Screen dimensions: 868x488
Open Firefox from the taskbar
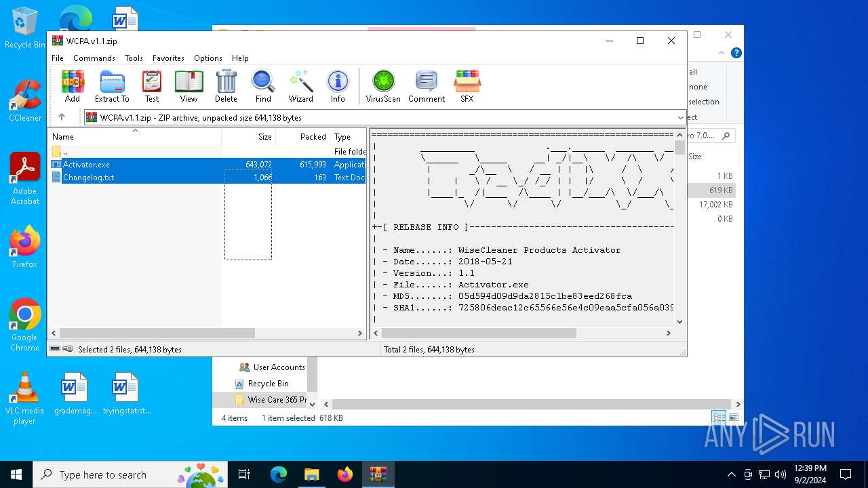pos(344,474)
